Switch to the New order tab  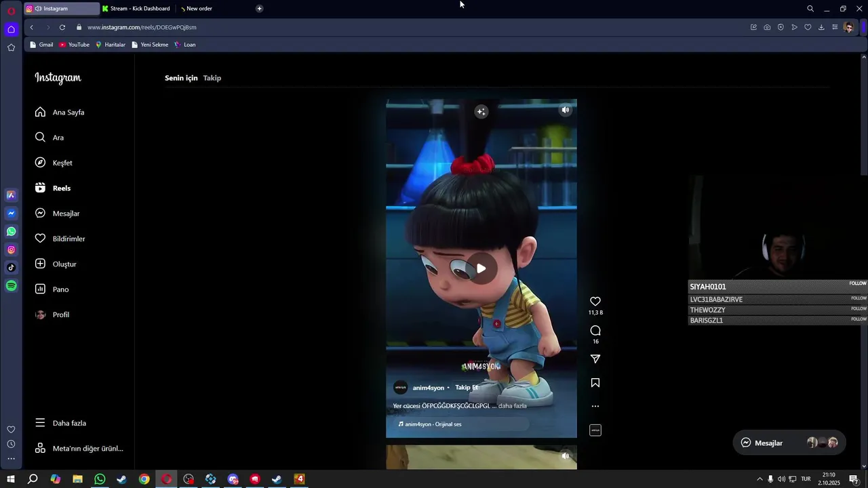click(x=197, y=8)
